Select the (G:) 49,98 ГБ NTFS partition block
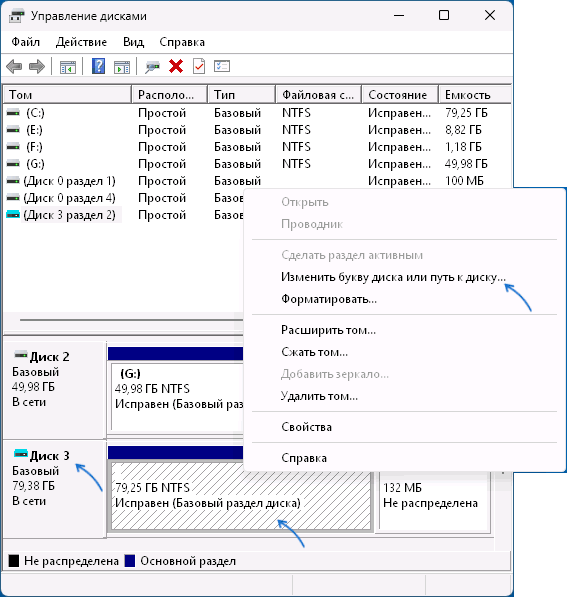 [x=177, y=397]
